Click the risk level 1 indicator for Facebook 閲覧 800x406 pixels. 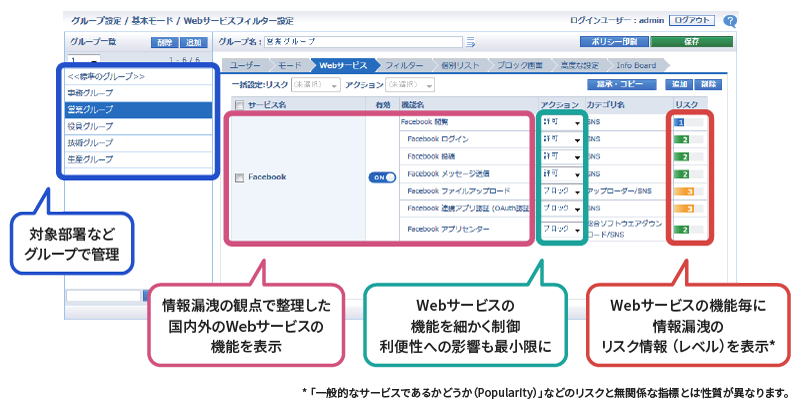click(x=690, y=121)
